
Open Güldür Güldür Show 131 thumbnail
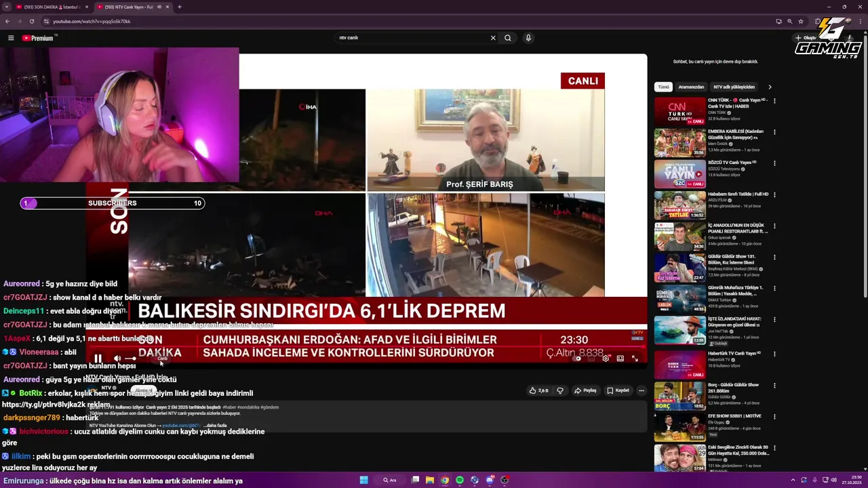coord(679,267)
